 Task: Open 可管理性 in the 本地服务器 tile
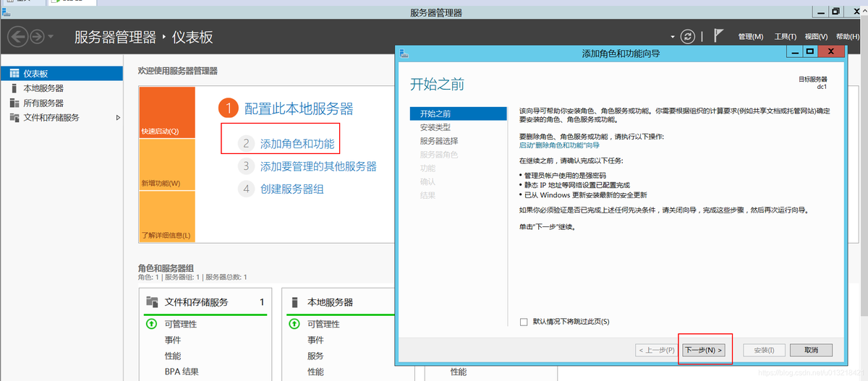point(324,324)
